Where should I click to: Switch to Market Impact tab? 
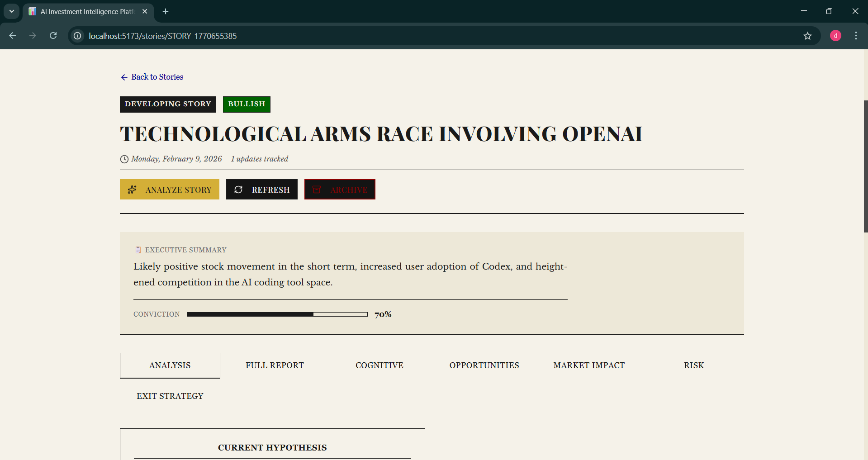coord(589,365)
